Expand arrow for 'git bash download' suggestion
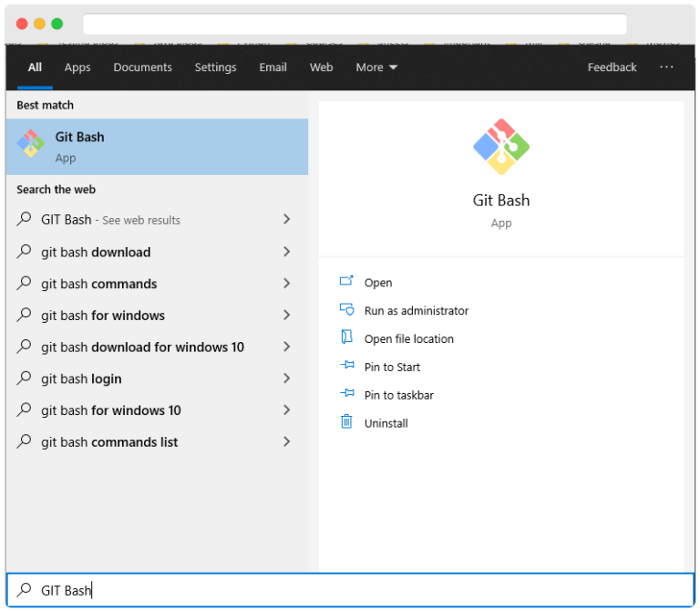 (x=286, y=252)
